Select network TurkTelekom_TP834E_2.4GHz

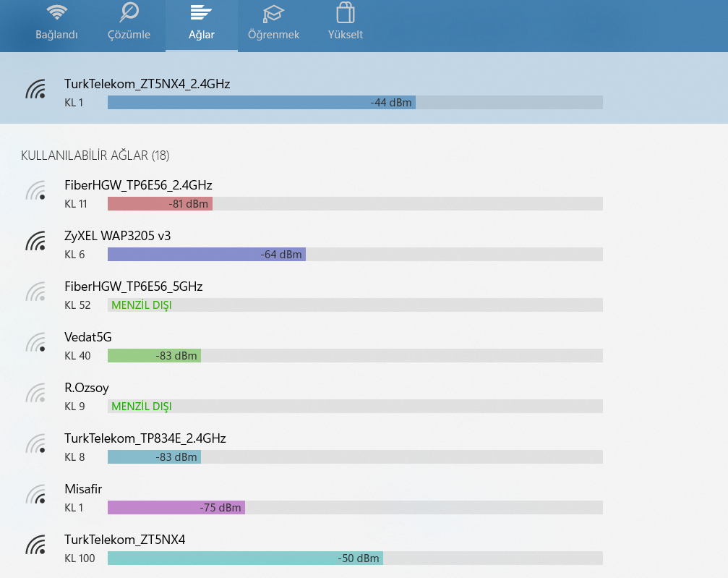pos(145,438)
